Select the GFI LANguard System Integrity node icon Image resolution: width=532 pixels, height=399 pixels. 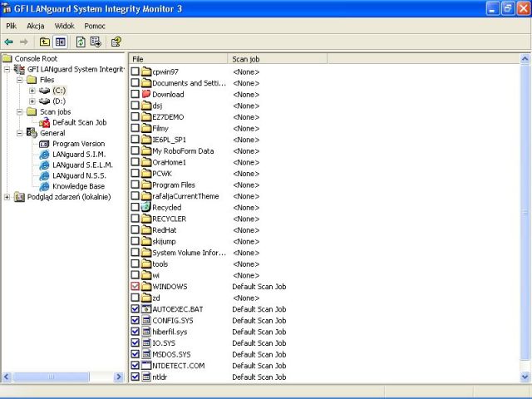tap(19, 69)
